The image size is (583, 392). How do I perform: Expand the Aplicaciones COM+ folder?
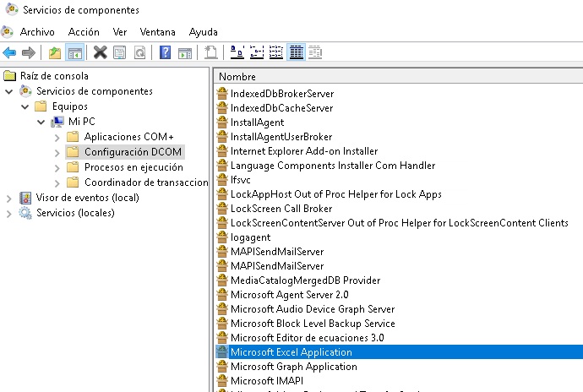click(x=57, y=137)
